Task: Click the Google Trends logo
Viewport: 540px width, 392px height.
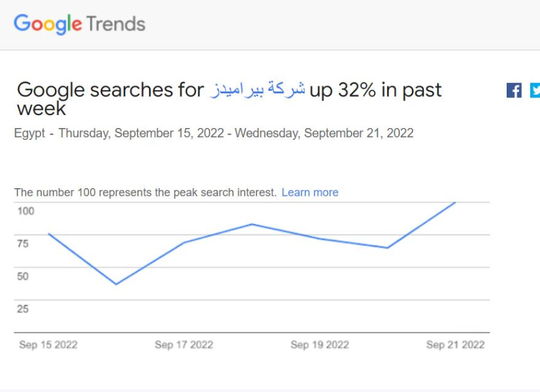Action: 80,24
